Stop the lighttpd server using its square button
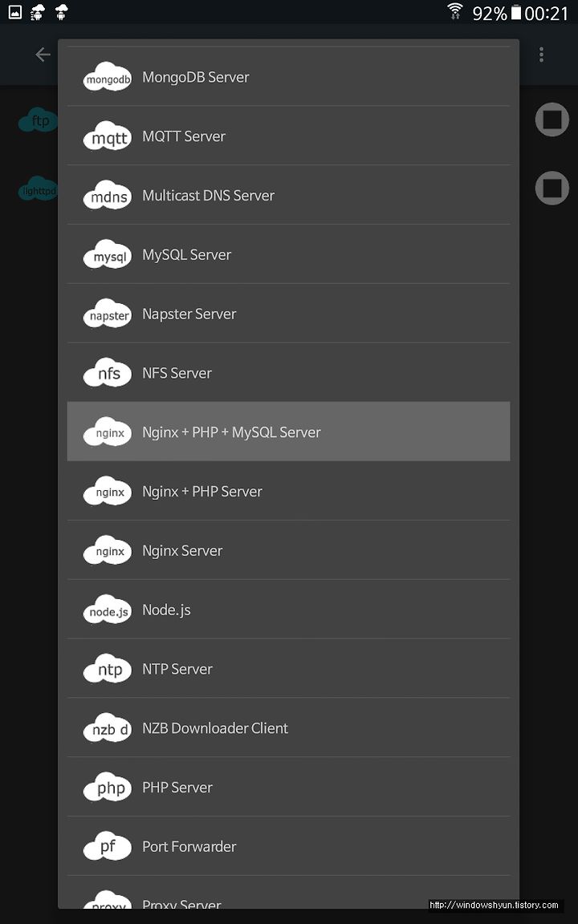Screen dimensions: 578x924 pos(552,188)
